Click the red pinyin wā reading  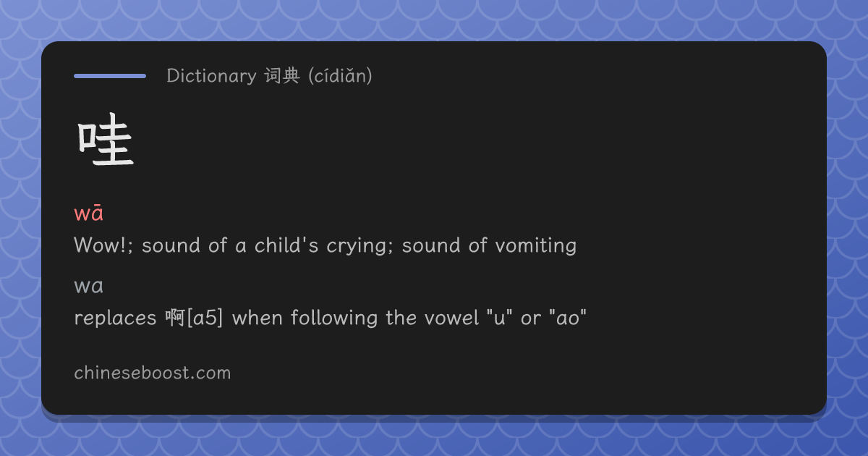click(x=89, y=214)
